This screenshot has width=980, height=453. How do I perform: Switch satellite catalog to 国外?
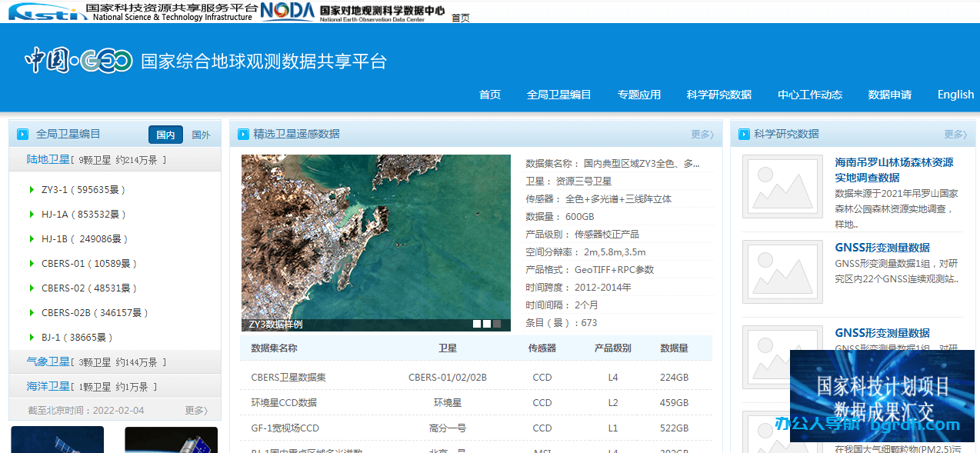(202, 134)
